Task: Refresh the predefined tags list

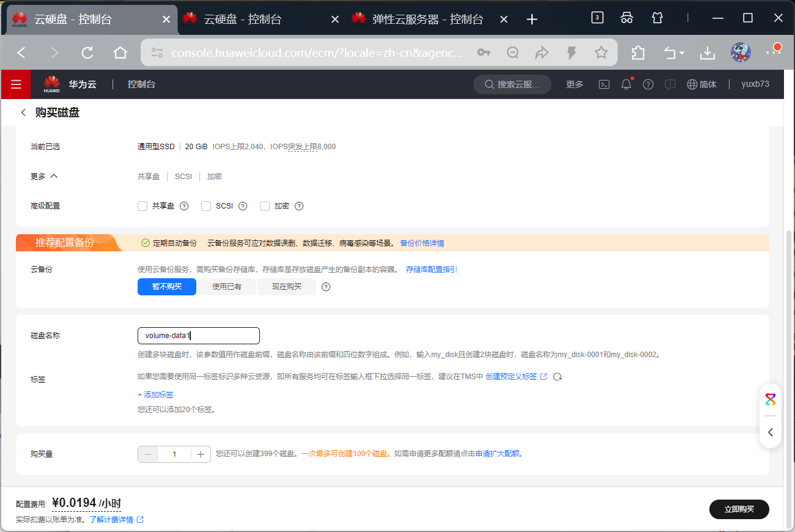Action: (x=557, y=377)
